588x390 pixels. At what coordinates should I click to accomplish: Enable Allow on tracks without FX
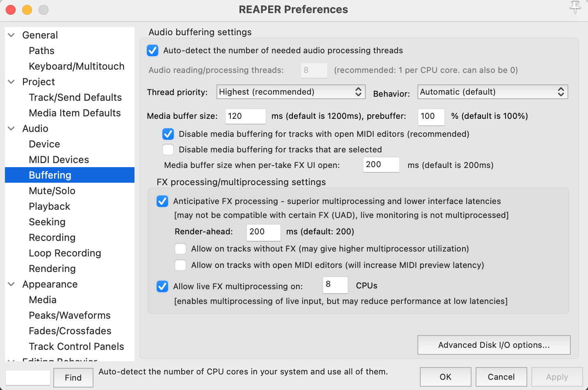click(x=180, y=249)
